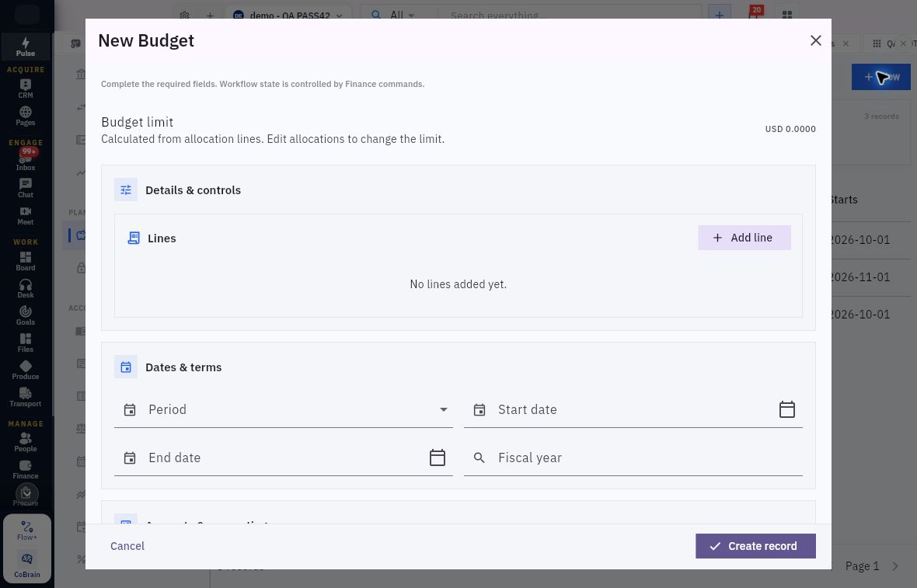
Task: Cancel the New Budget form
Action: (x=127, y=546)
